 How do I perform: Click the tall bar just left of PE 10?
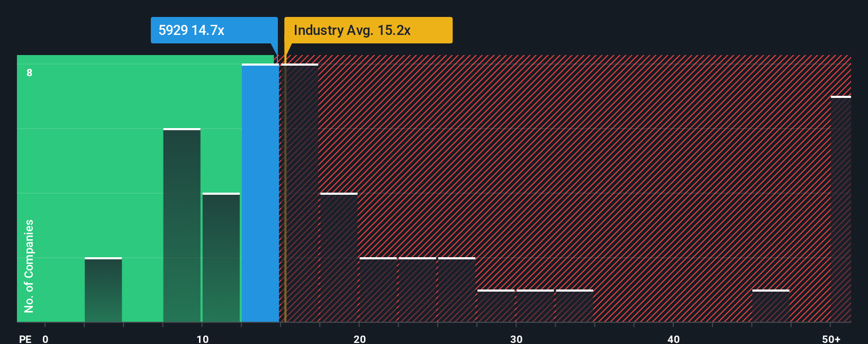pyautogui.click(x=182, y=225)
